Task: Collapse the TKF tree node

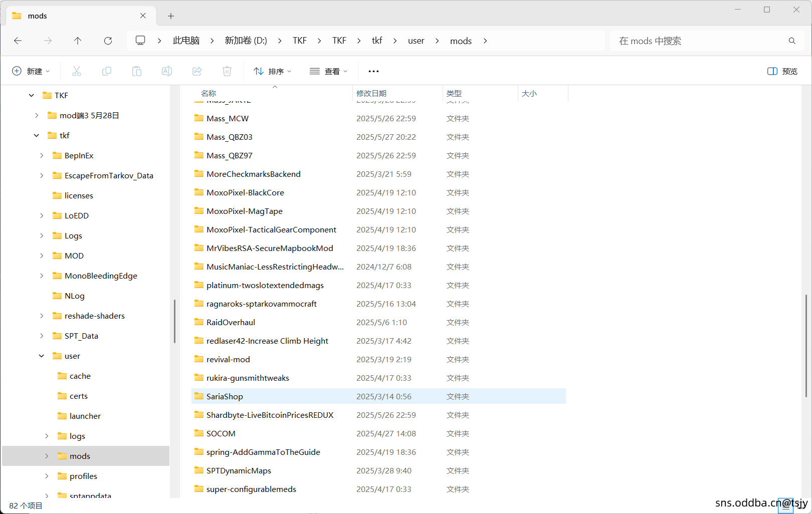Action: (x=32, y=95)
